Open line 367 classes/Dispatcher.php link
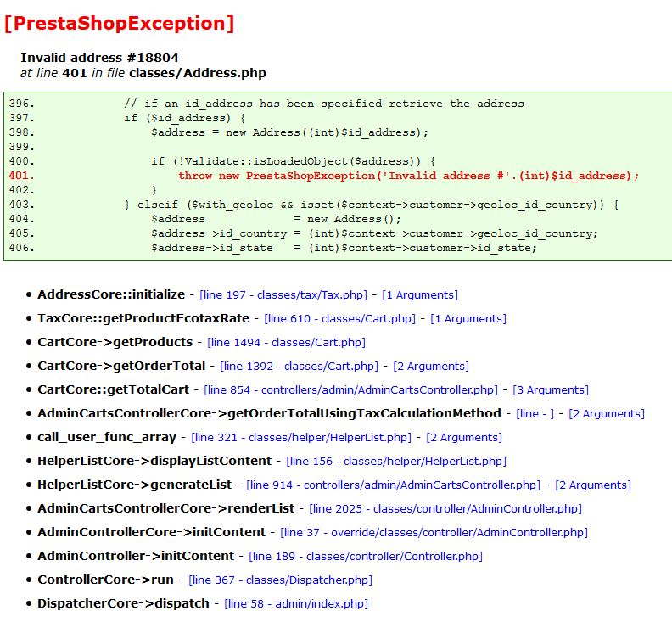The width and height of the screenshot is (672, 622). pos(280,580)
